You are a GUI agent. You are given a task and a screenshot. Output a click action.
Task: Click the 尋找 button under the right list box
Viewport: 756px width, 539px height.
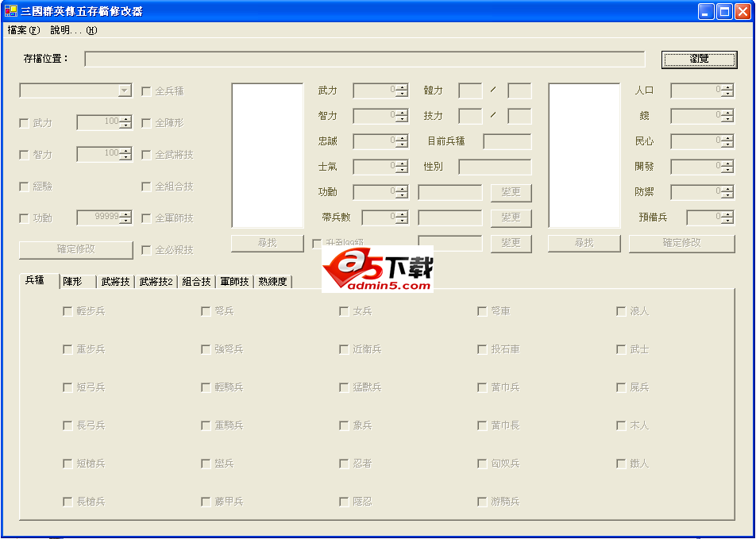pos(584,243)
